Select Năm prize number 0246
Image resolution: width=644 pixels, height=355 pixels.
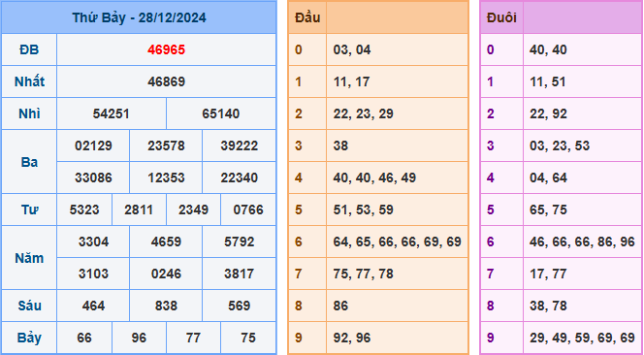click(167, 274)
